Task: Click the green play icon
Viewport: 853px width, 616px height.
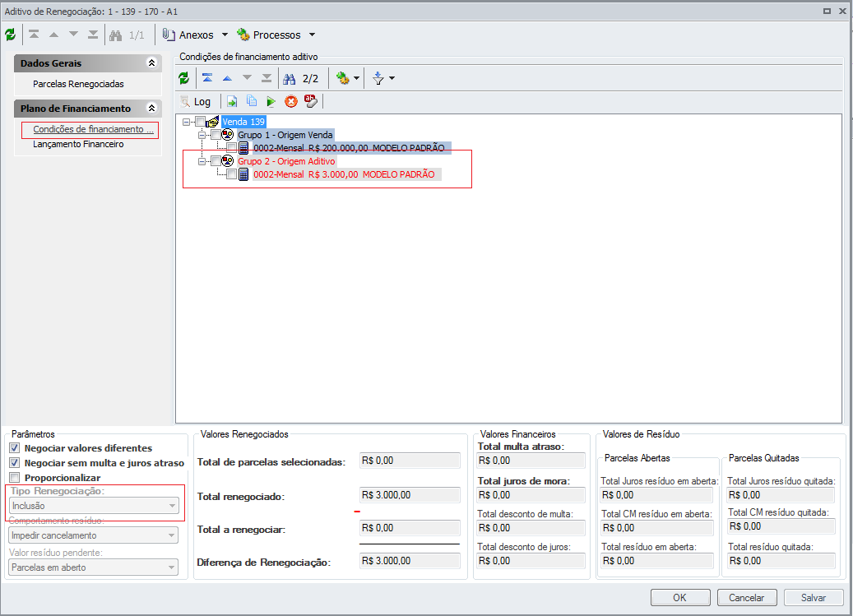Action: (271, 102)
